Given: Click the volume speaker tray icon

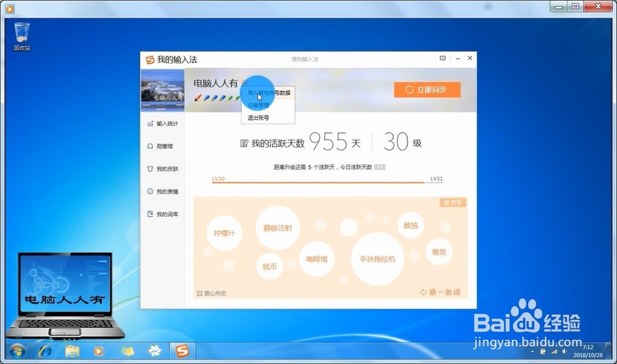Looking at the screenshot, I should [565, 352].
